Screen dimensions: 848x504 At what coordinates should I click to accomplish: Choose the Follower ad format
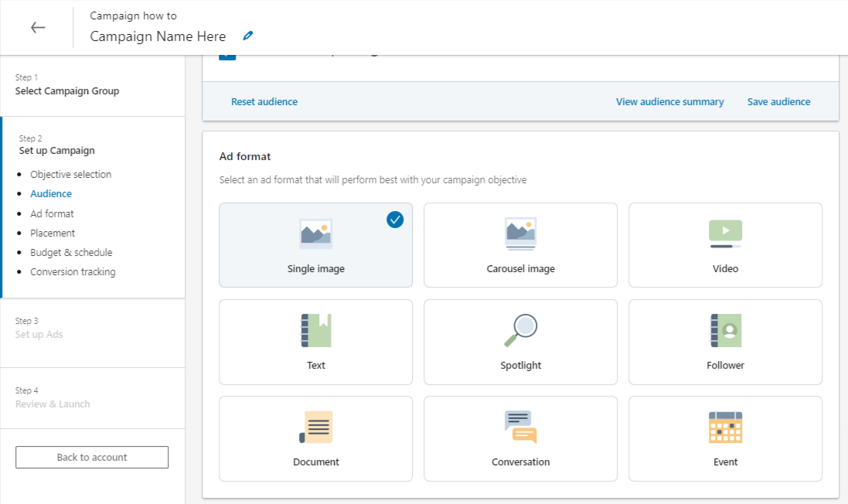725,342
